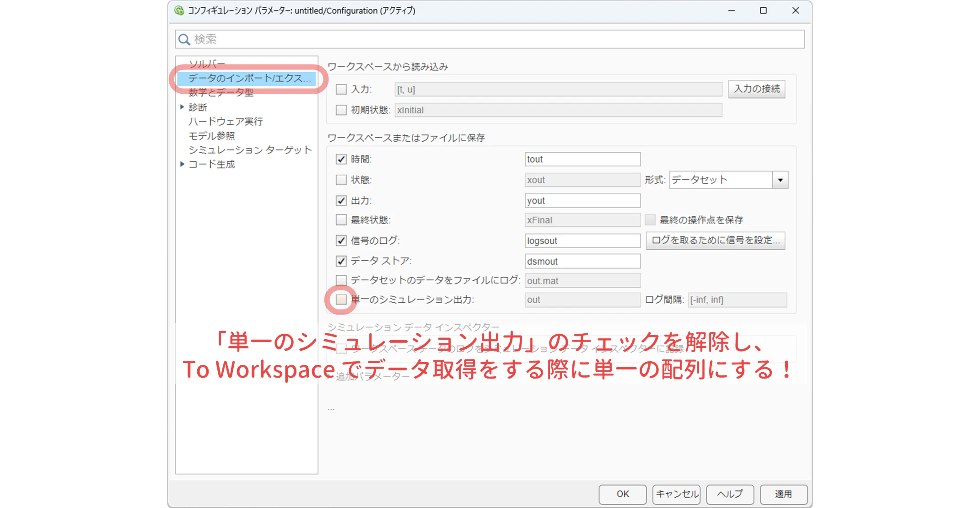Click the 適用 apply button
This screenshot has width=980, height=508.
click(783, 494)
